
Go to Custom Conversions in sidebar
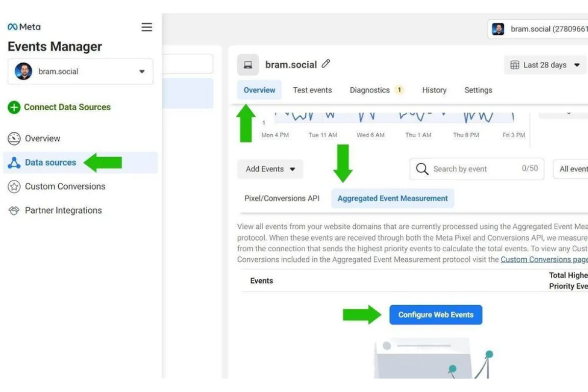(x=65, y=187)
